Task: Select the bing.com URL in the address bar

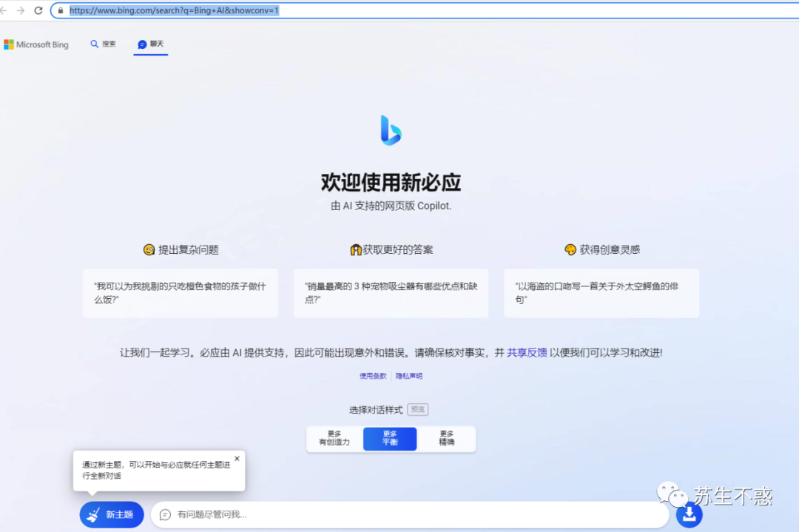Action: [x=174, y=10]
